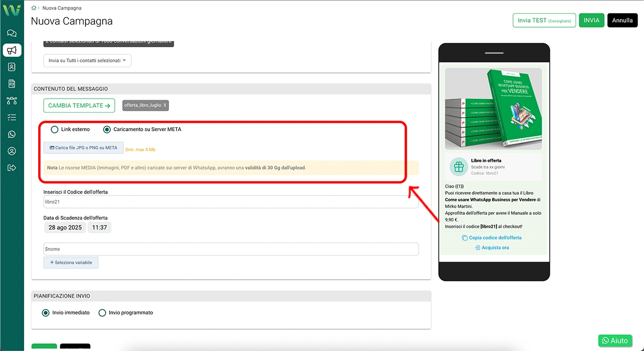
Task: Click Carica file JPG o PNG su META
Action: click(84, 148)
